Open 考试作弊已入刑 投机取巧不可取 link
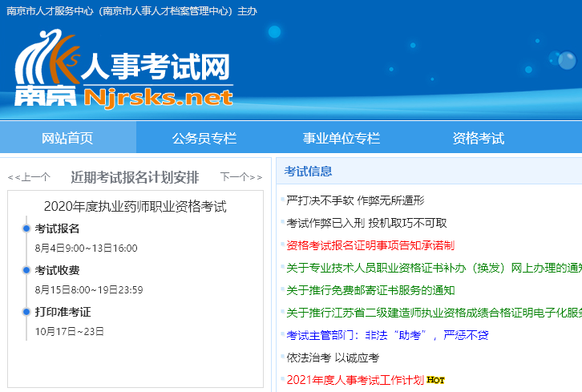 (366, 223)
